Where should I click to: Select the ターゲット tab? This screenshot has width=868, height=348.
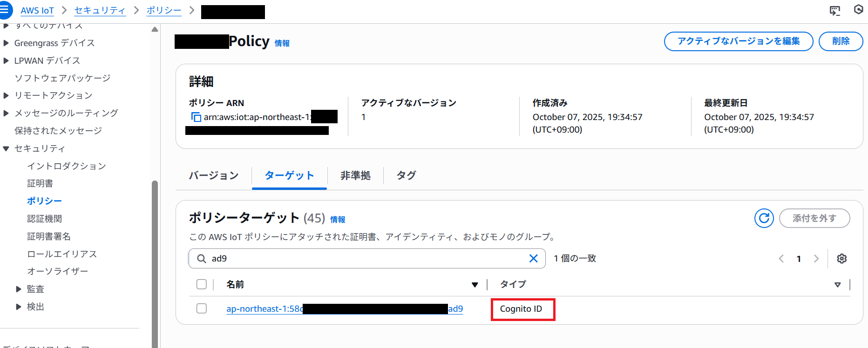click(289, 175)
